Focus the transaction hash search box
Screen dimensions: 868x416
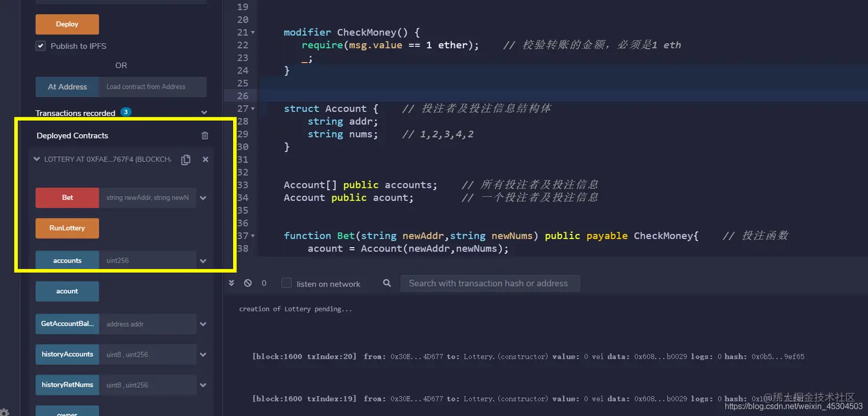(x=490, y=283)
